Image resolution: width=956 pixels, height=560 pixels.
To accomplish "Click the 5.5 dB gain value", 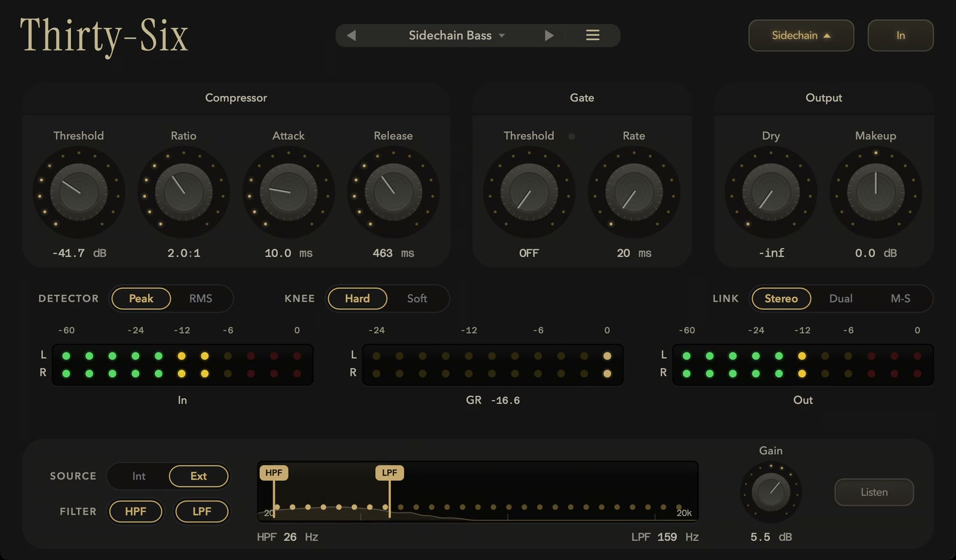I will tap(771, 537).
